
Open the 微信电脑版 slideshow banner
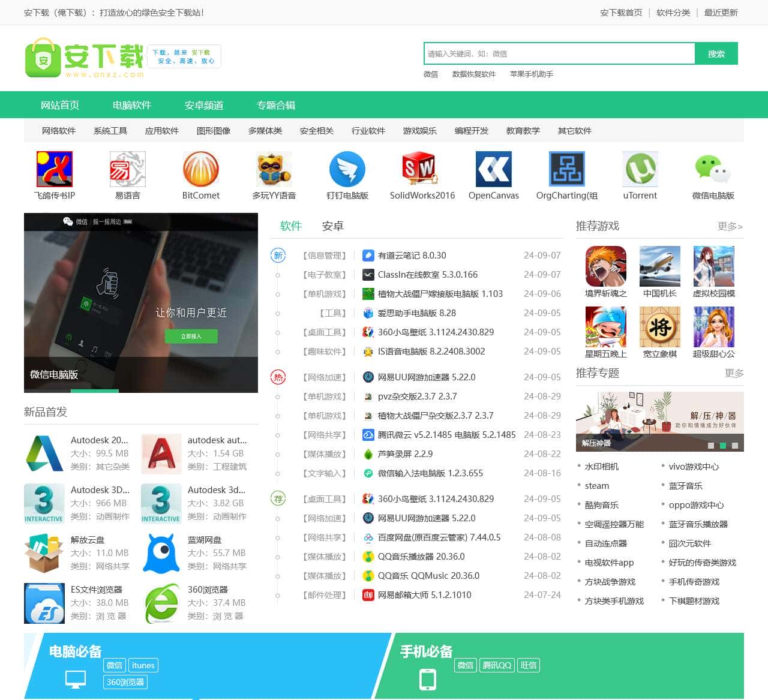click(x=141, y=303)
